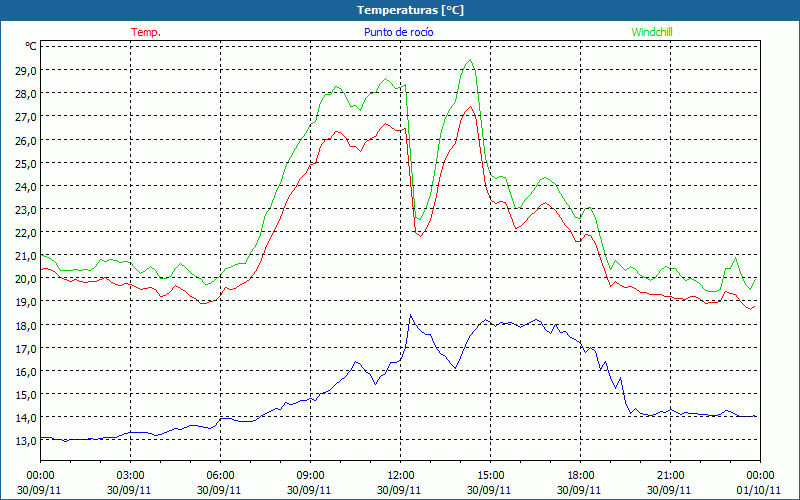The image size is (800, 500).
Task: Select the blue 'Punto de rocío' legend label
Action: 398,32
